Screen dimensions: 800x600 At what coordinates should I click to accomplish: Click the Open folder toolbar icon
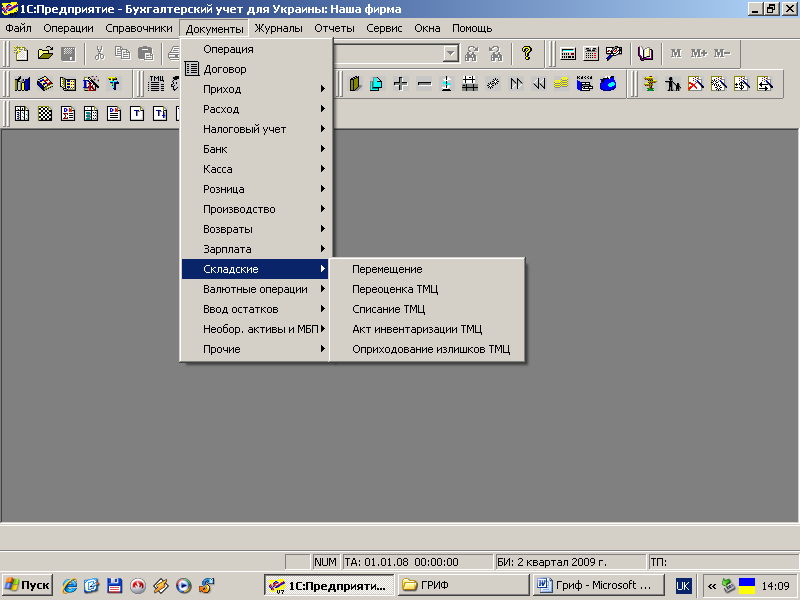tap(45, 54)
